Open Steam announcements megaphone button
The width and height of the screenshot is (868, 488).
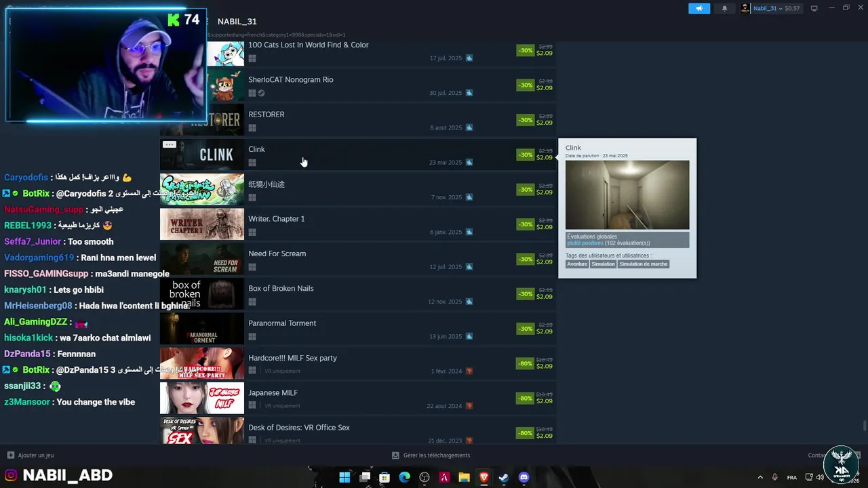[699, 8]
